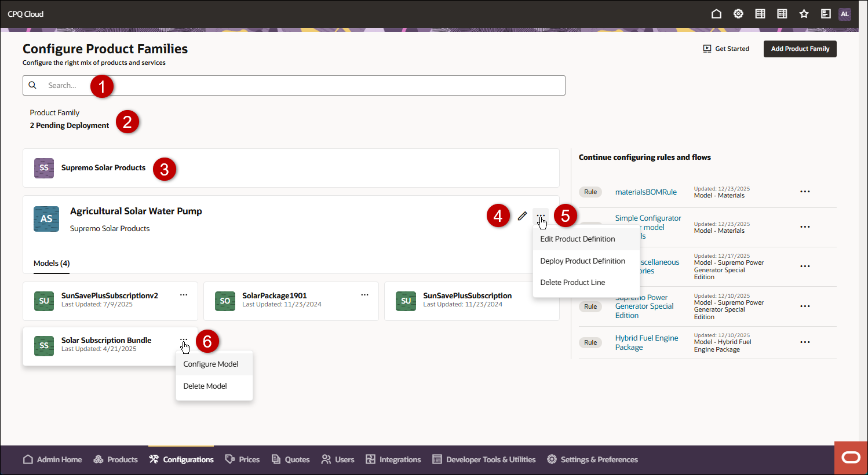Viewport: 868px width, 475px height.
Task: Click the Add Product Family button
Action: 800,49
